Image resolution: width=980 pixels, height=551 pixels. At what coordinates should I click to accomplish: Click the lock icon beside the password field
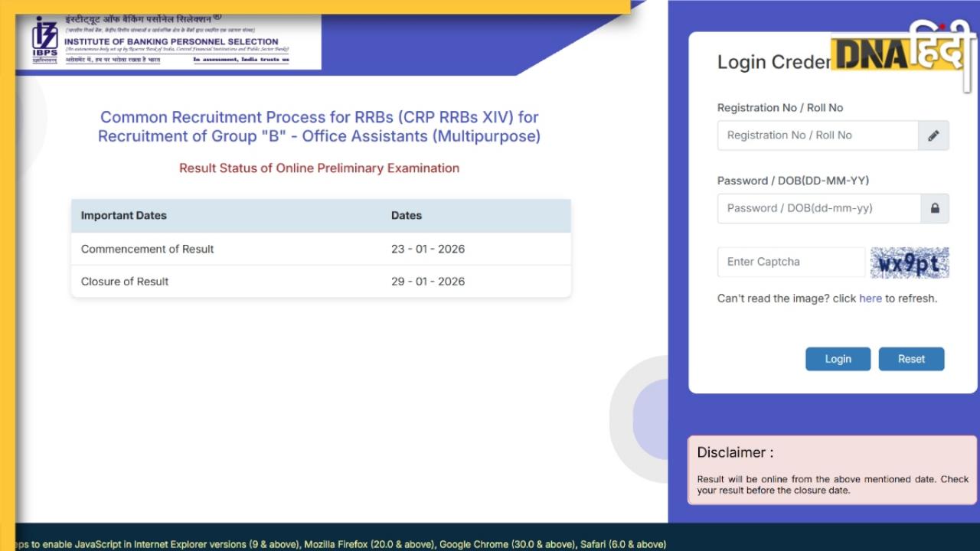(x=935, y=208)
